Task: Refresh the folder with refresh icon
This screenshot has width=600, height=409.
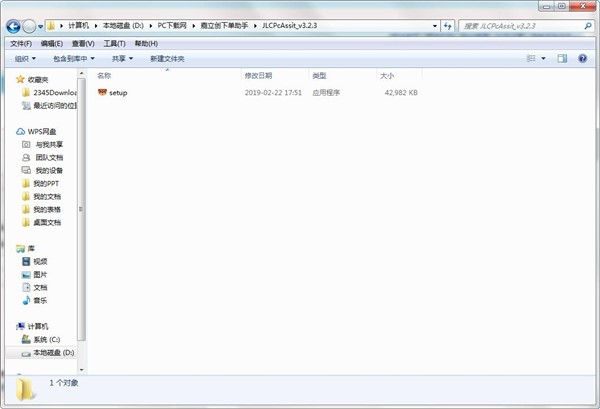Action: pos(447,26)
